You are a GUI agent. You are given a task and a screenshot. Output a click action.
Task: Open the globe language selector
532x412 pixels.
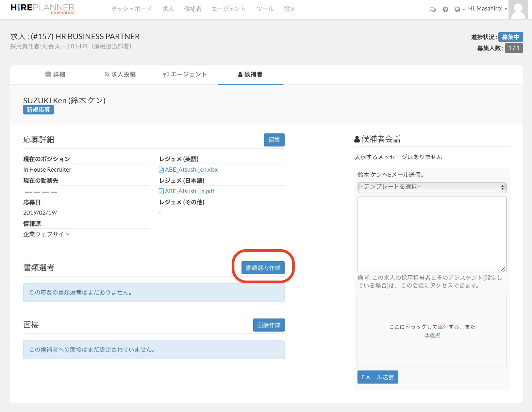pyautogui.click(x=459, y=9)
